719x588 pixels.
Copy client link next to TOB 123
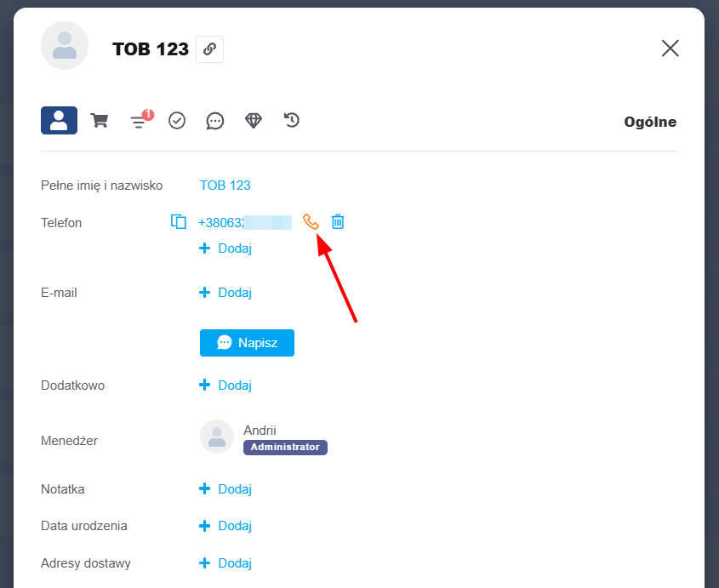click(209, 49)
